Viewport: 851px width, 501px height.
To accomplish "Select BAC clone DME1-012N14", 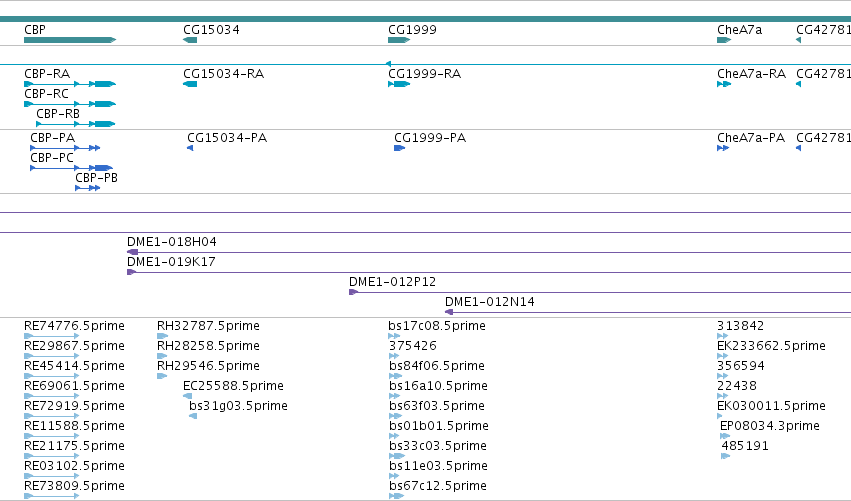I will click(490, 302).
